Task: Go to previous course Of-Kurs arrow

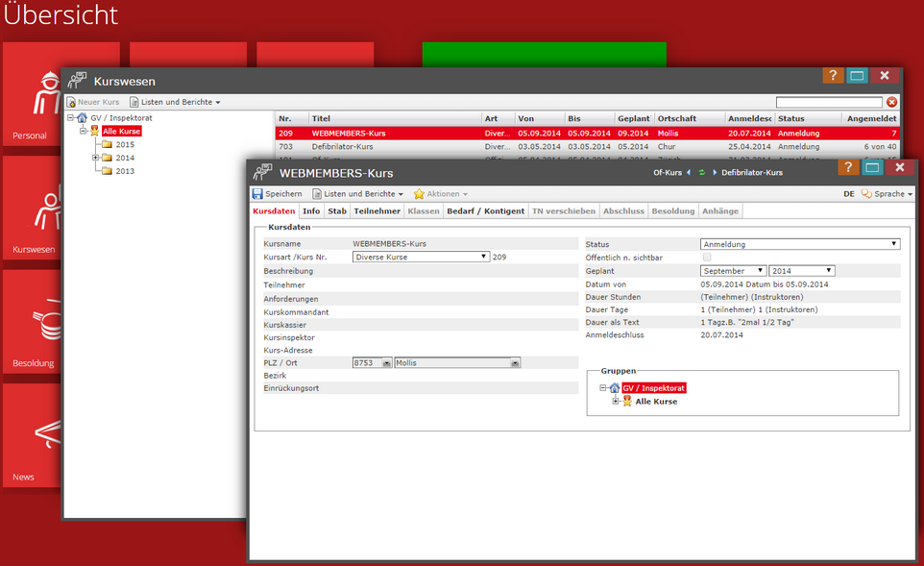Action: point(688,173)
